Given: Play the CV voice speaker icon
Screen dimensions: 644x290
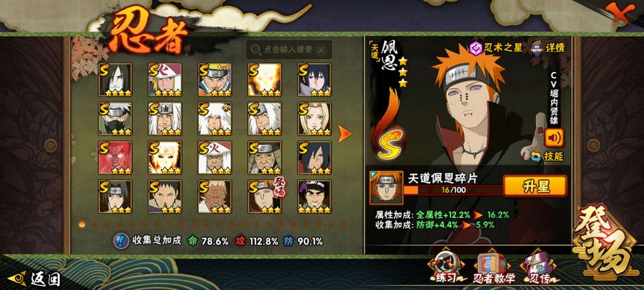Looking at the screenshot, I should [553, 138].
